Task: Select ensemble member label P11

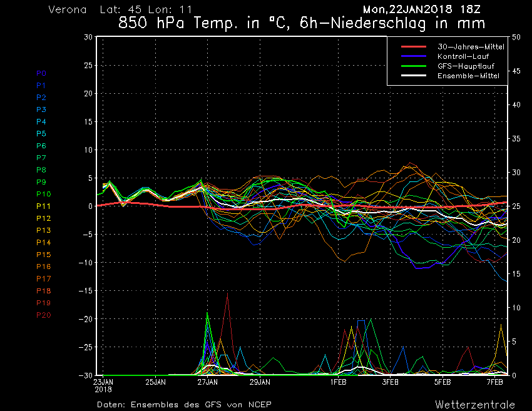Action: (x=43, y=206)
